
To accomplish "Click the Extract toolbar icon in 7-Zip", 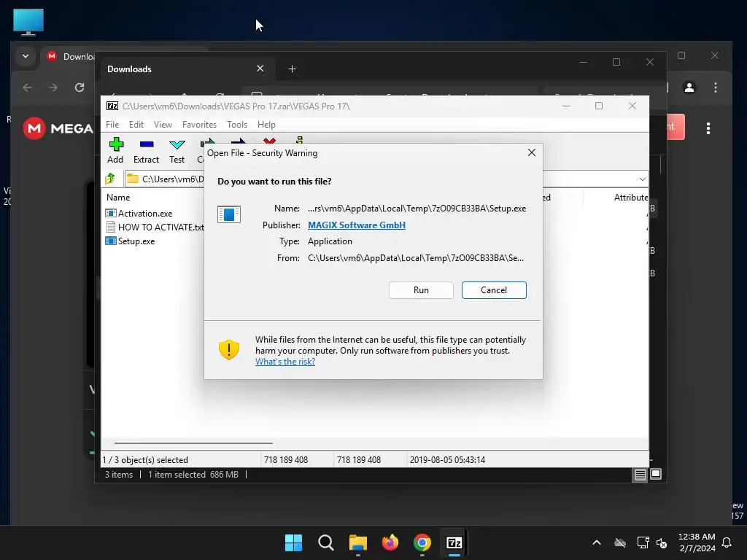I will point(146,150).
